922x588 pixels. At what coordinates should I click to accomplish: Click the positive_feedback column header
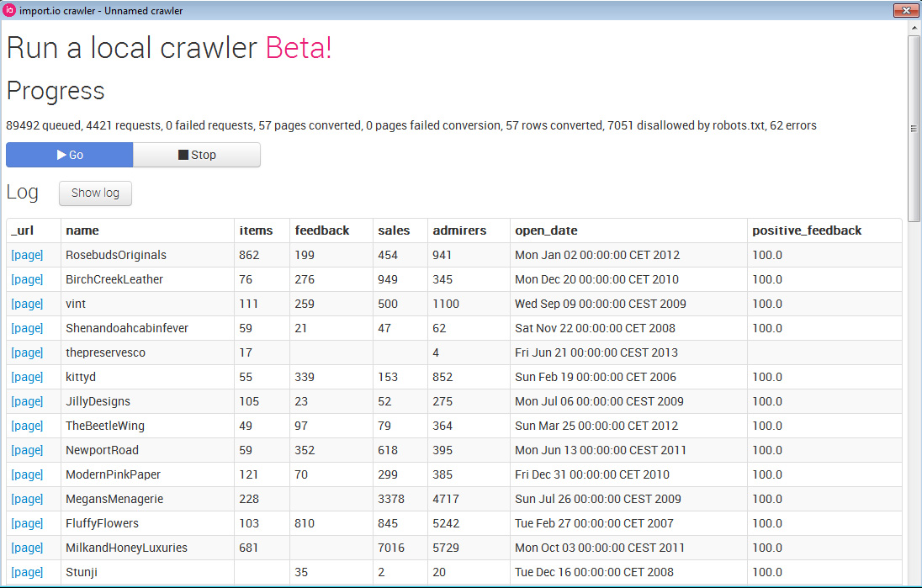click(806, 230)
